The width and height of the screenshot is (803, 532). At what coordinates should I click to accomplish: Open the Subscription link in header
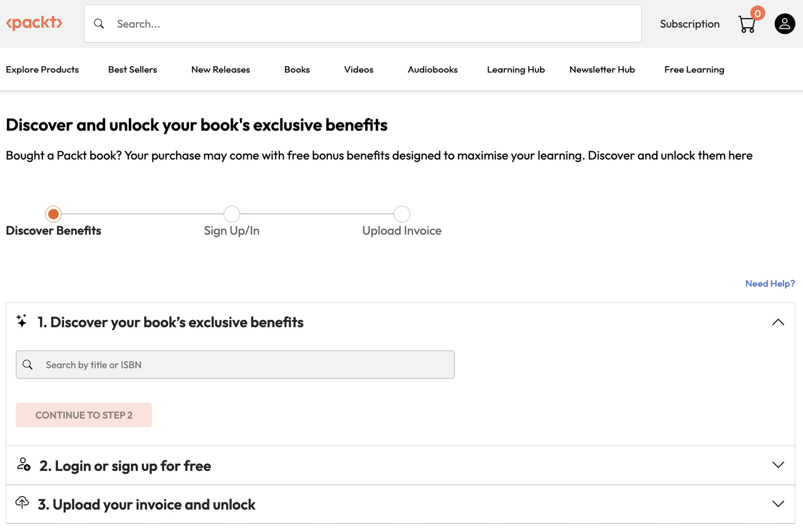689,24
